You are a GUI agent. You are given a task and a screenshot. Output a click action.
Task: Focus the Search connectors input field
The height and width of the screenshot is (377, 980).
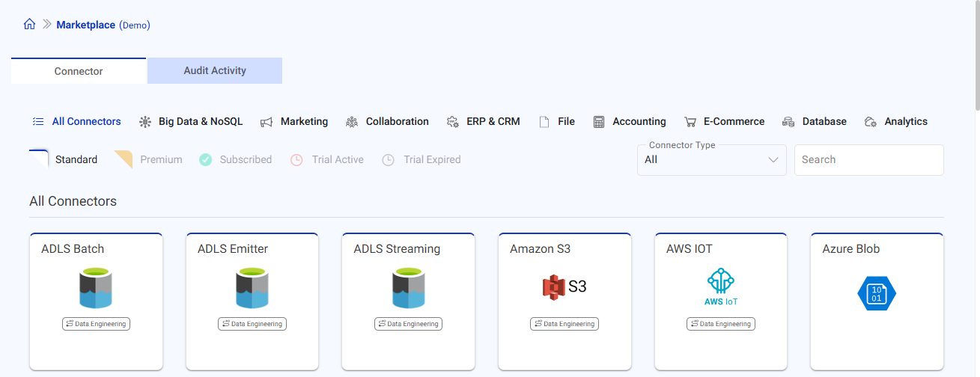point(868,160)
